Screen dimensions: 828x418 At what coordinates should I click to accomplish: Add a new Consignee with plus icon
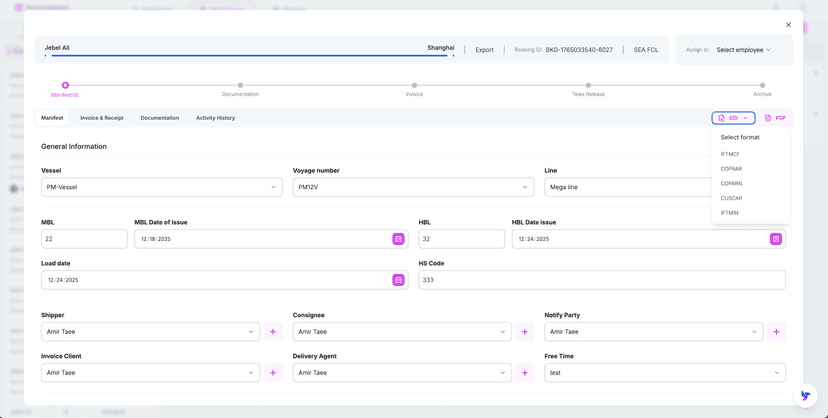(524, 332)
